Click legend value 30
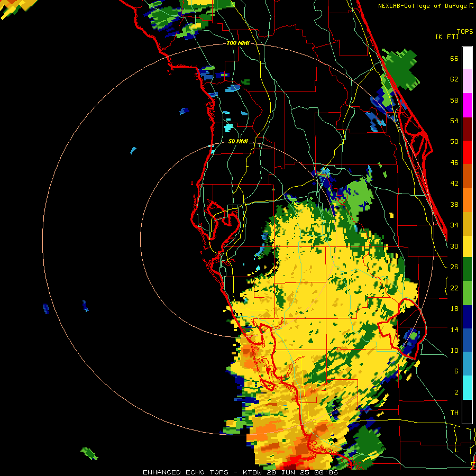Viewport: 476px width, 476px height. (x=454, y=246)
